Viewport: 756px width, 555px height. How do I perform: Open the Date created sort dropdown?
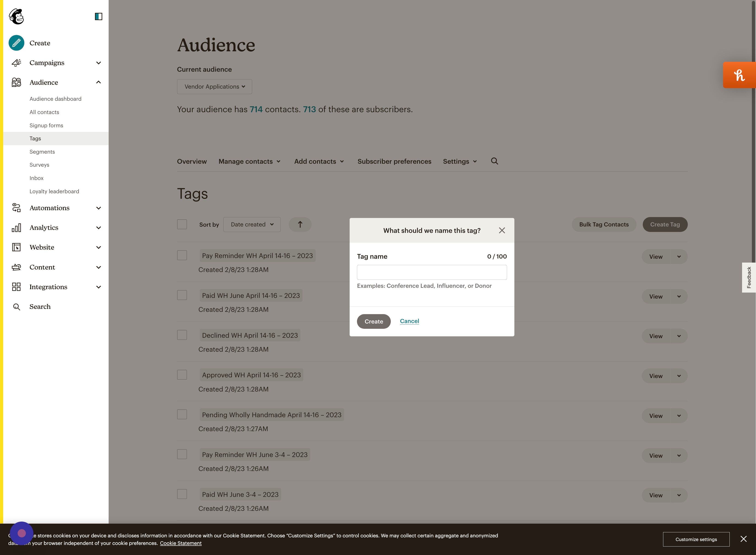(251, 224)
